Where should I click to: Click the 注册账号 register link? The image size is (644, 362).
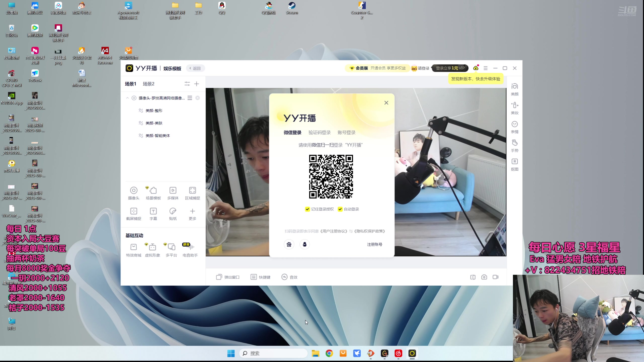click(375, 244)
